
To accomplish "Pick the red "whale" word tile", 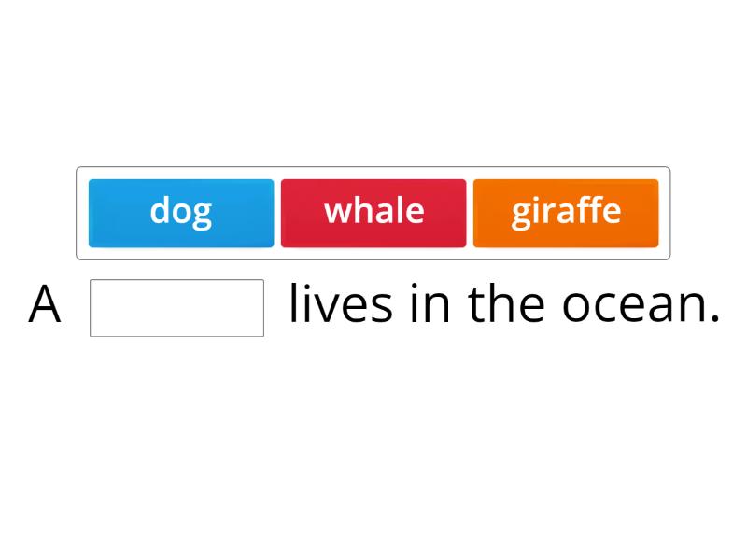I will pyautogui.click(x=373, y=213).
